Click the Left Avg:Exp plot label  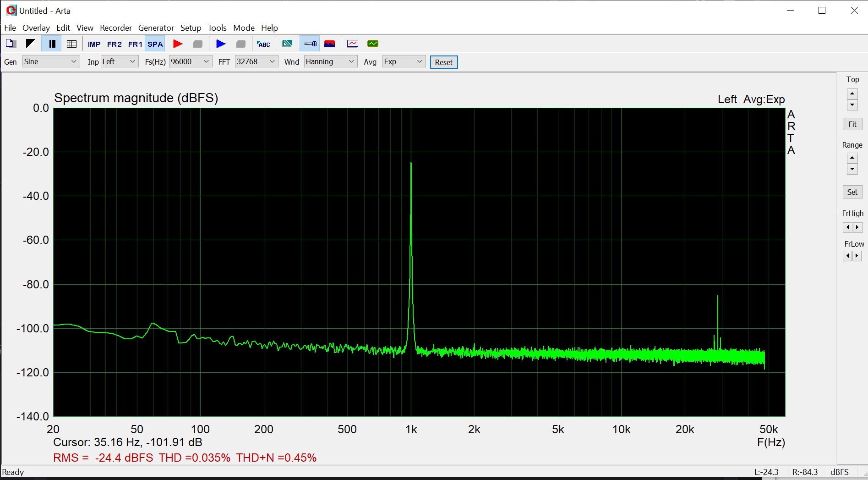click(751, 99)
